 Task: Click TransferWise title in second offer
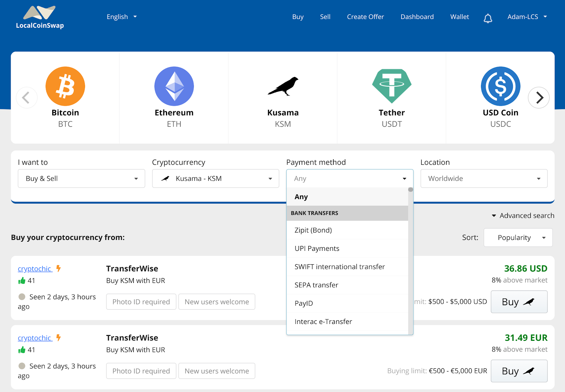pos(132,338)
